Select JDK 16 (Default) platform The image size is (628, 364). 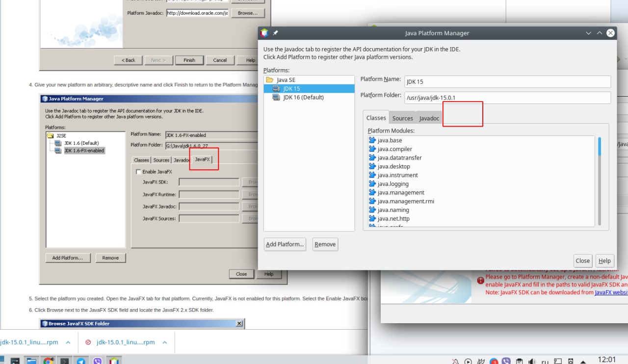coord(298,97)
